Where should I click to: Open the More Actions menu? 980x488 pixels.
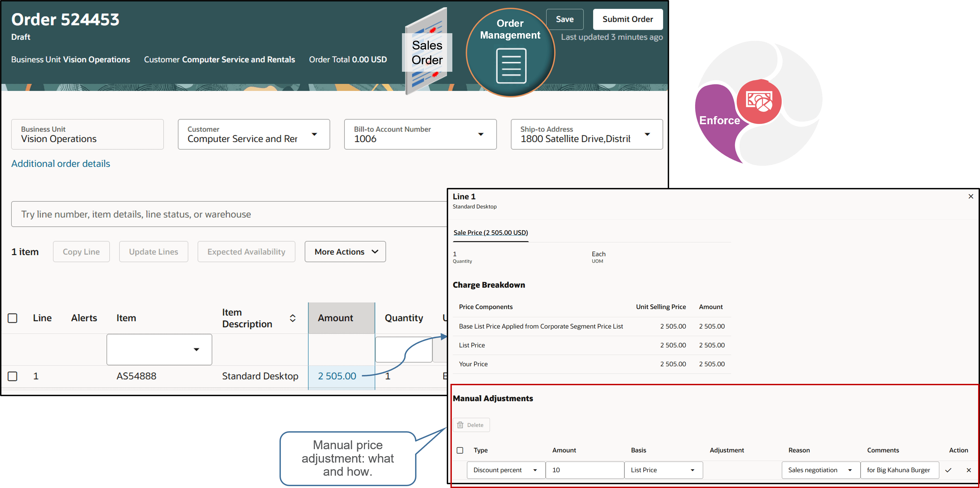[x=345, y=251]
